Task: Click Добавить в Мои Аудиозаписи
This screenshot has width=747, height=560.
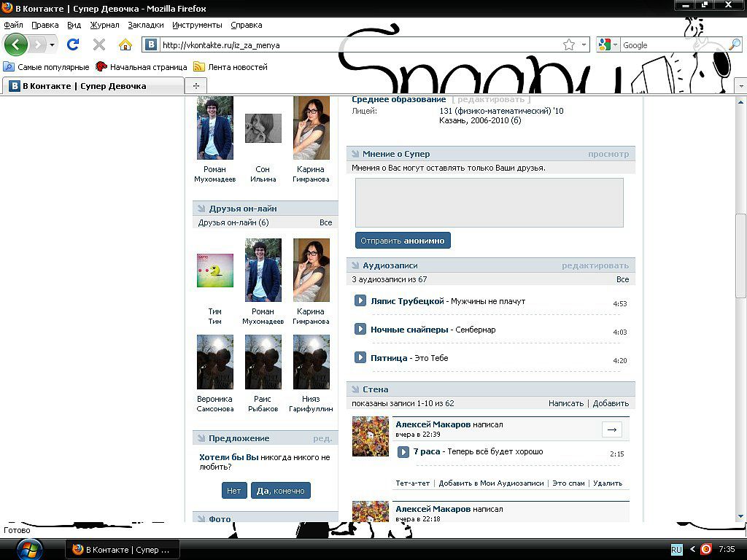Action: tap(491, 483)
